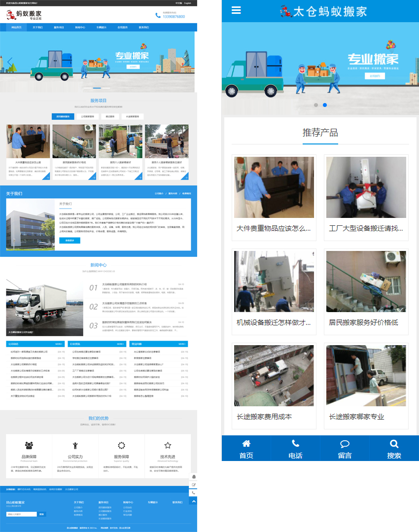The height and width of the screenshot is (532, 419).
Task: Switch to the 公司搬家服务 service tab
Action: click(x=87, y=117)
